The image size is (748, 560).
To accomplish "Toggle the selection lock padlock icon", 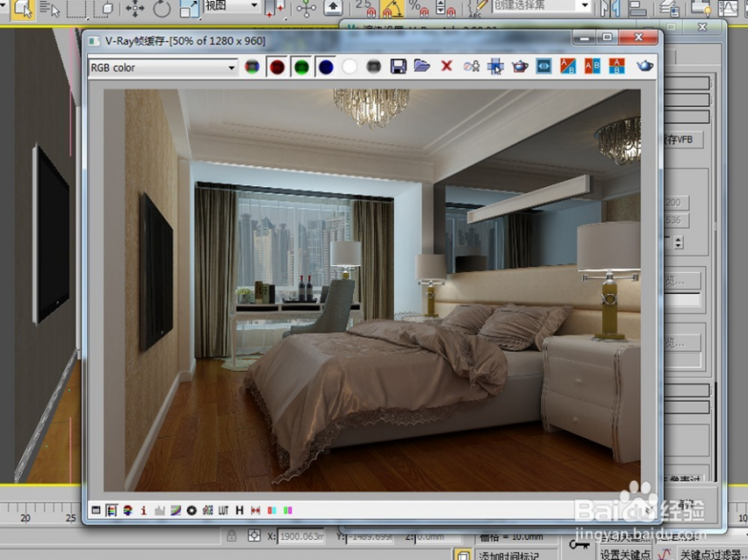I will (x=232, y=535).
